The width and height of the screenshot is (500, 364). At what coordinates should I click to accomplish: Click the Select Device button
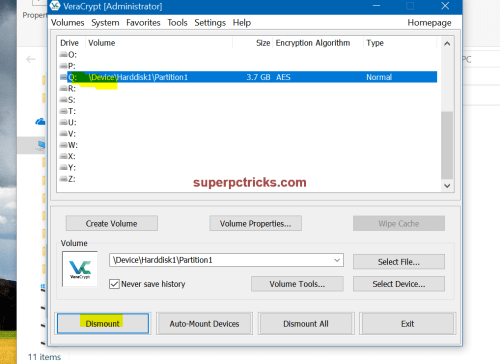pos(399,284)
